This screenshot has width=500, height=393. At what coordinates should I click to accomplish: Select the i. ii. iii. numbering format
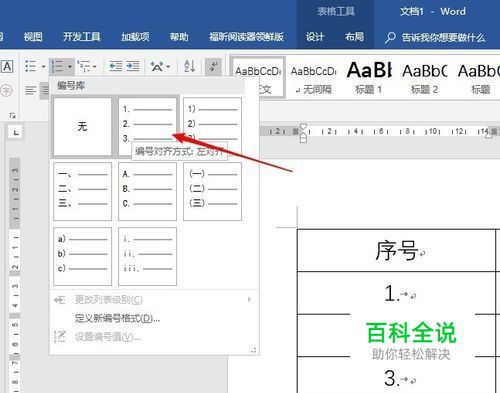(x=147, y=256)
